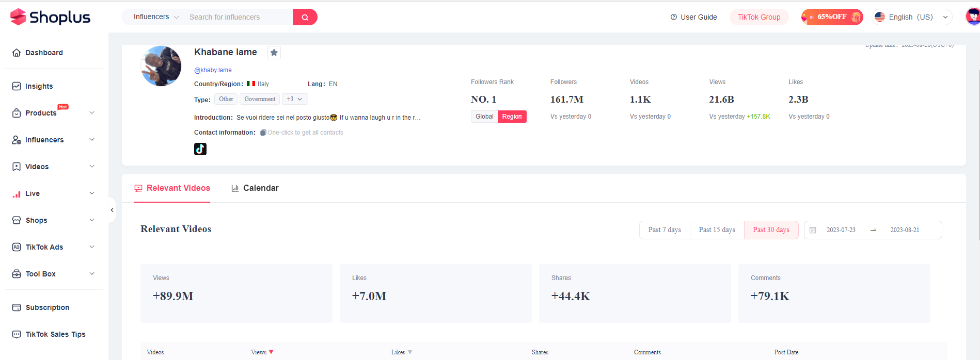Click the Subscription card icon
The height and width of the screenshot is (360, 980).
(17, 307)
